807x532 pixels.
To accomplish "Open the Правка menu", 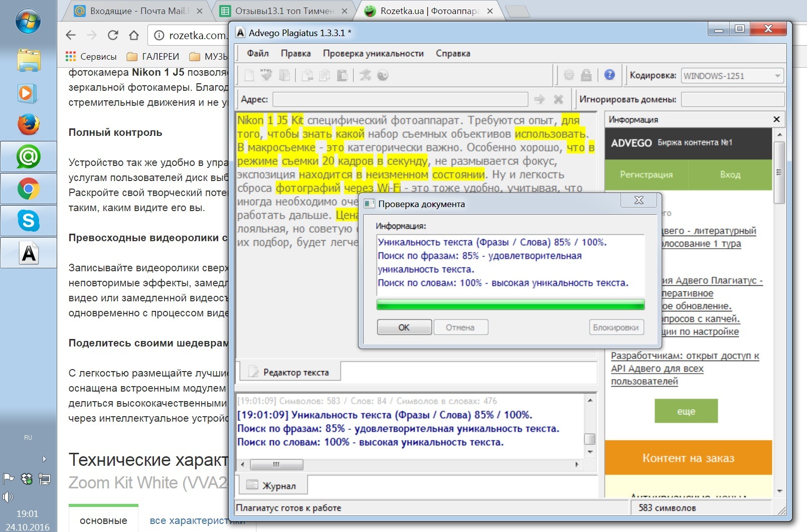I will tap(295, 53).
